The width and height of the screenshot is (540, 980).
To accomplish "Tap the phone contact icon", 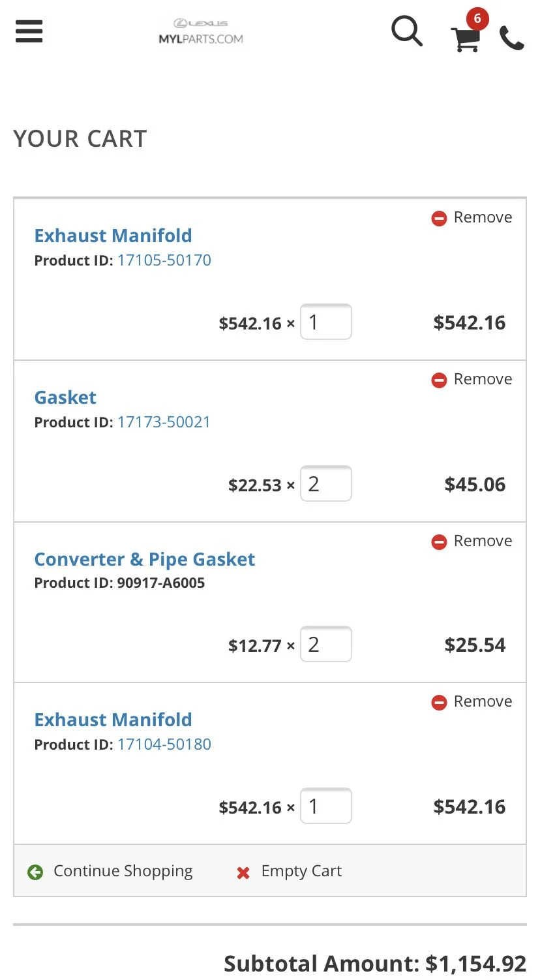I will click(x=512, y=38).
